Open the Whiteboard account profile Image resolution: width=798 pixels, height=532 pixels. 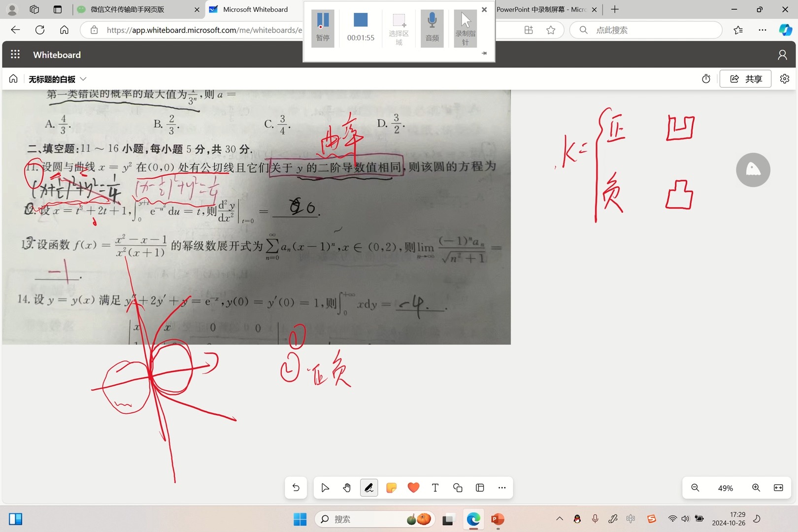782,55
